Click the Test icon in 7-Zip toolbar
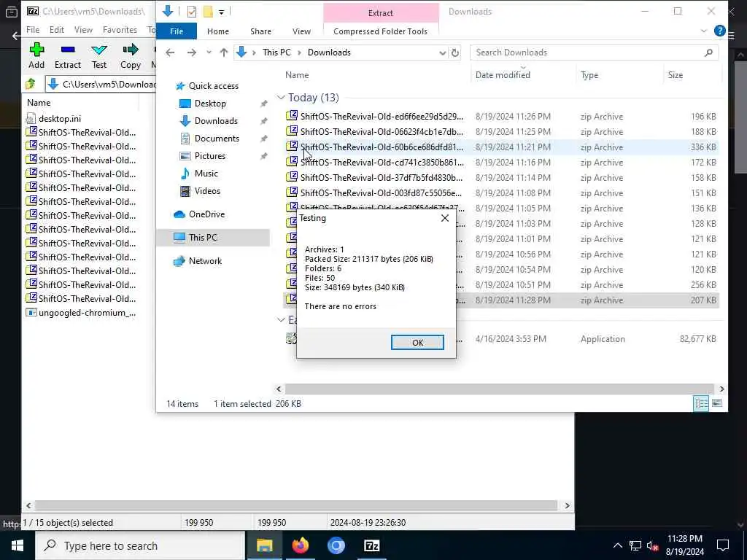Image resolution: width=747 pixels, height=560 pixels. click(99, 50)
